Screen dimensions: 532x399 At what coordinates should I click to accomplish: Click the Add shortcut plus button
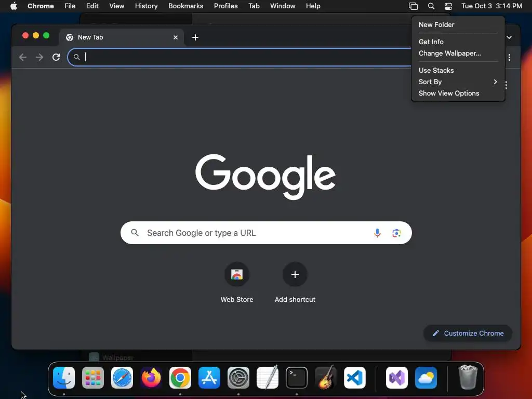pyautogui.click(x=295, y=274)
